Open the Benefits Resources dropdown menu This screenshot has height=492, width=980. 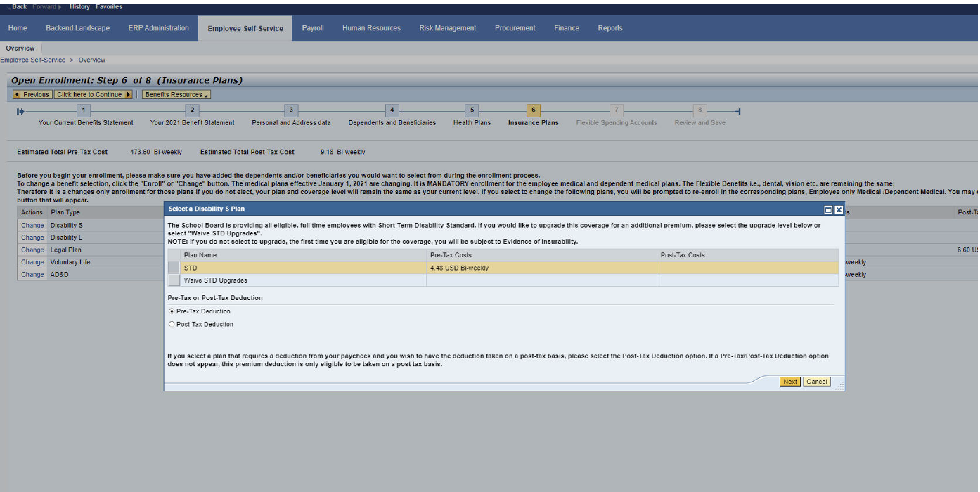[176, 95]
